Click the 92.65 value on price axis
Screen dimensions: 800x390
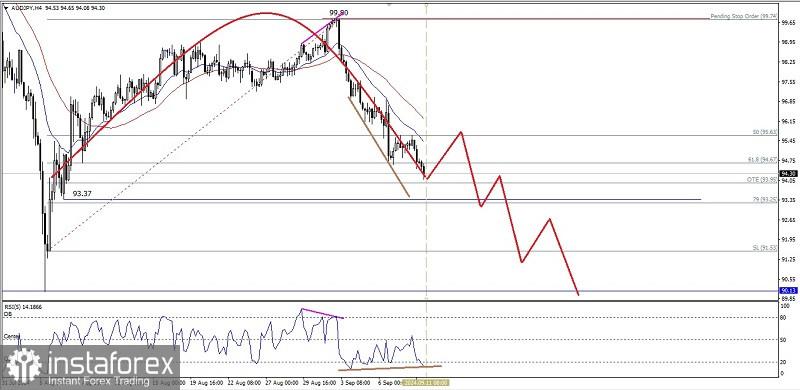pos(788,220)
